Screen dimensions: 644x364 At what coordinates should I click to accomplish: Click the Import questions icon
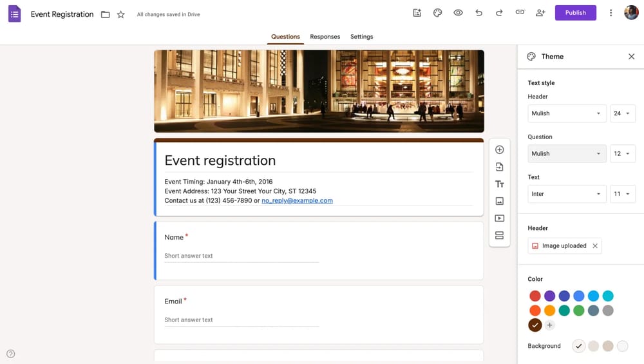(499, 167)
